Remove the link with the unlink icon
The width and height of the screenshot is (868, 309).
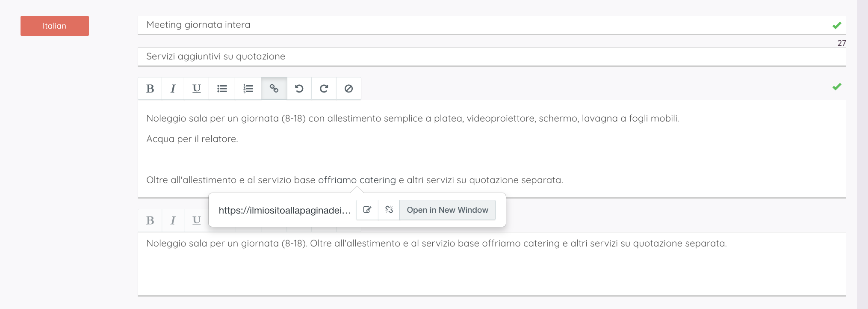[389, 210]
